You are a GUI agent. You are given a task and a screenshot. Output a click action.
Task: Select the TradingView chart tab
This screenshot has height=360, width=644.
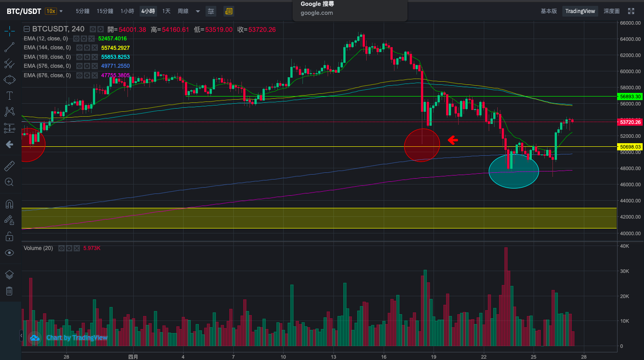(x=580, y=11)
